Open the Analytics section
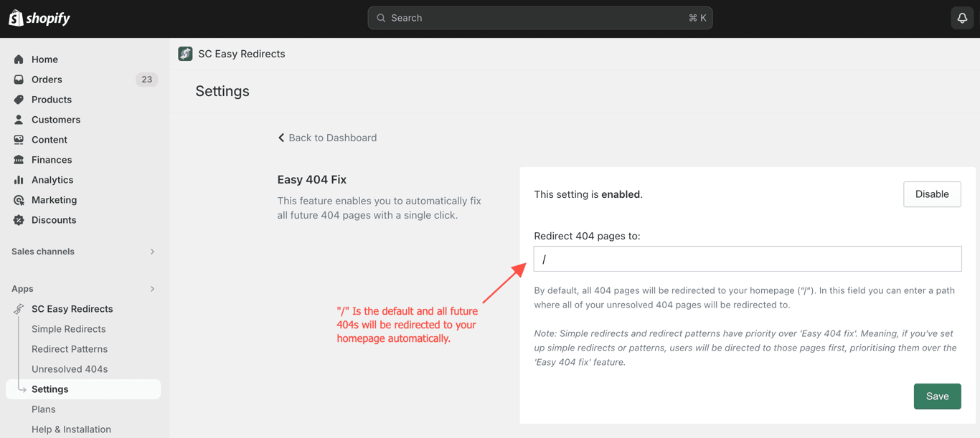Screen dimensions: 980x438 pyautogui.click(x=54, y=179)
